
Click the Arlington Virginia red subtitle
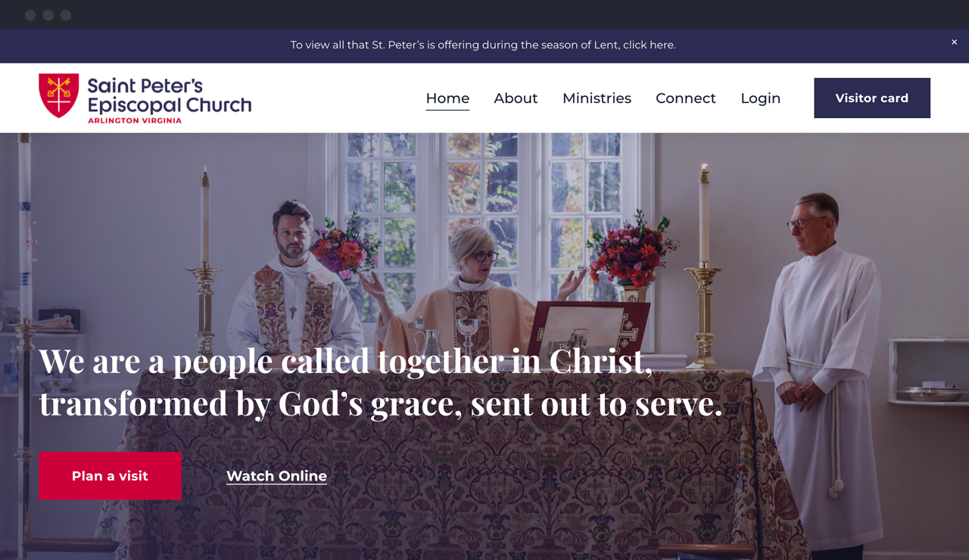(134, 120)
